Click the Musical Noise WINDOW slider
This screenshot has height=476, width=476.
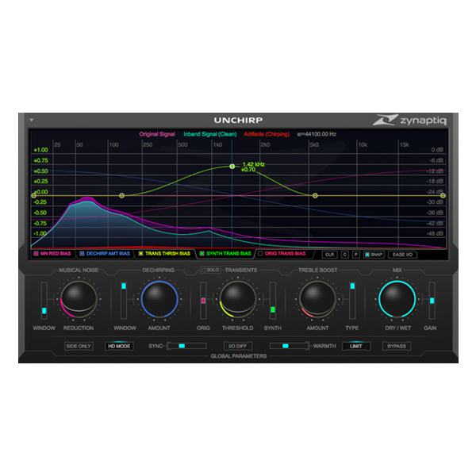[44, 301]
